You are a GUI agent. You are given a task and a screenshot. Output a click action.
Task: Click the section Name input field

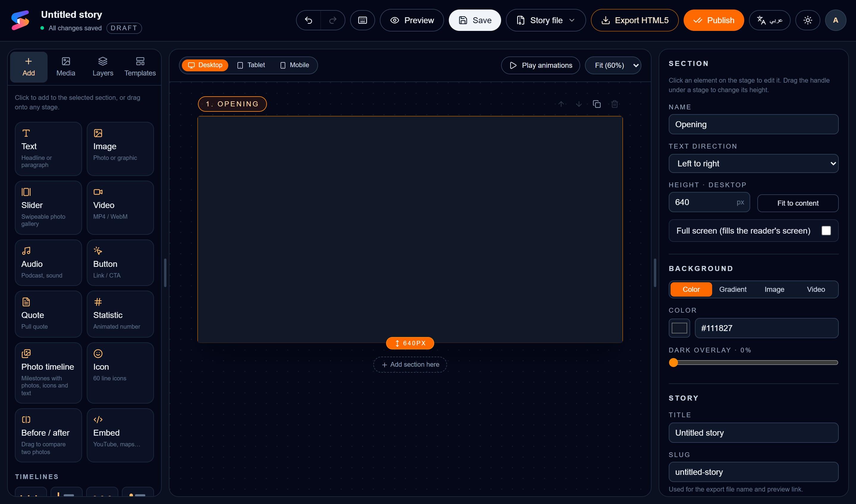point(753,124)
